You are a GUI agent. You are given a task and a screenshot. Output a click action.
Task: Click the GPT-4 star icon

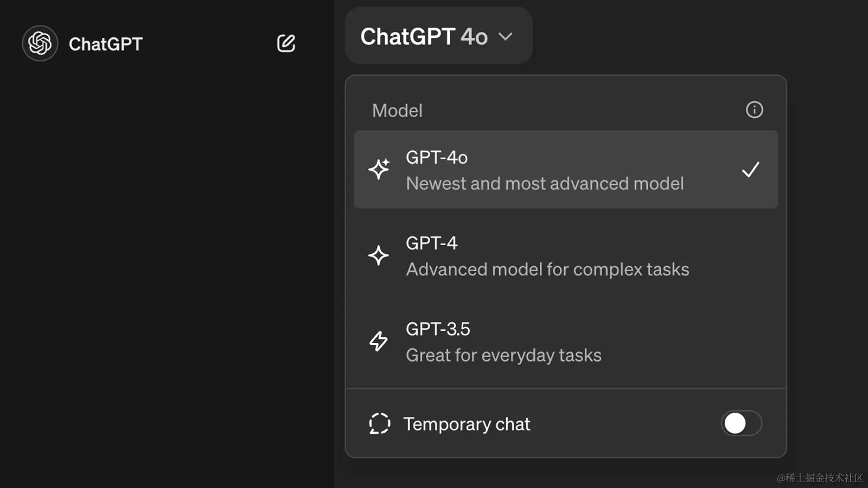pos(378,255)
